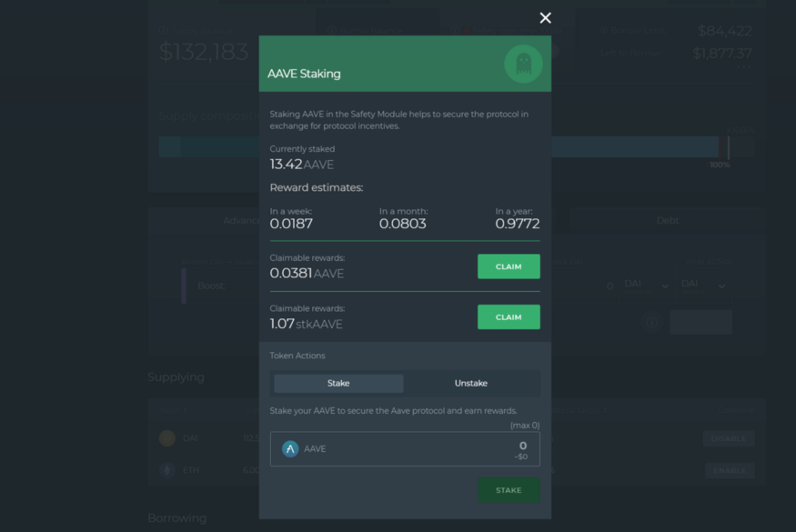Screen dimensions: 796x532
Task: Open the first DAI dropdown behind modal
Action: pos(647,286)
